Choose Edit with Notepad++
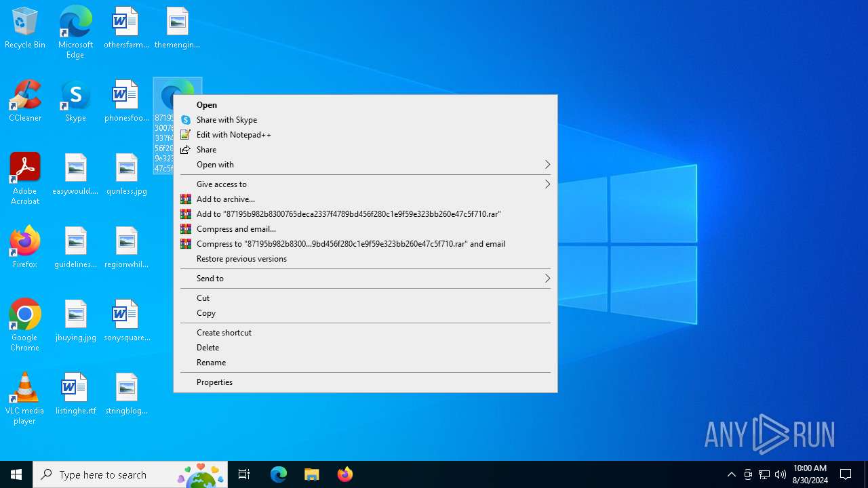 coord(366,135)
